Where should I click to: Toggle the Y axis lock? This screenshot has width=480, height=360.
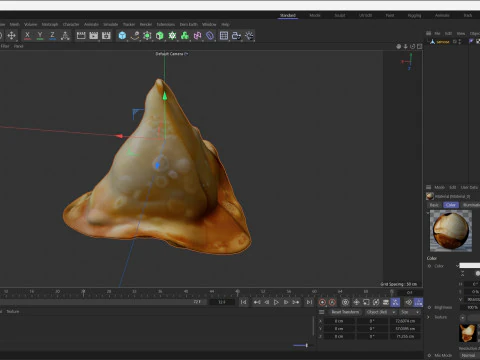(40, 36)
